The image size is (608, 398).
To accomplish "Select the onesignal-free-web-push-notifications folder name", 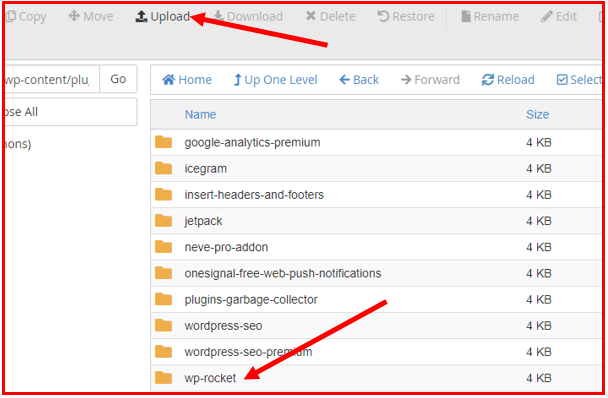I will pos(283,273).
